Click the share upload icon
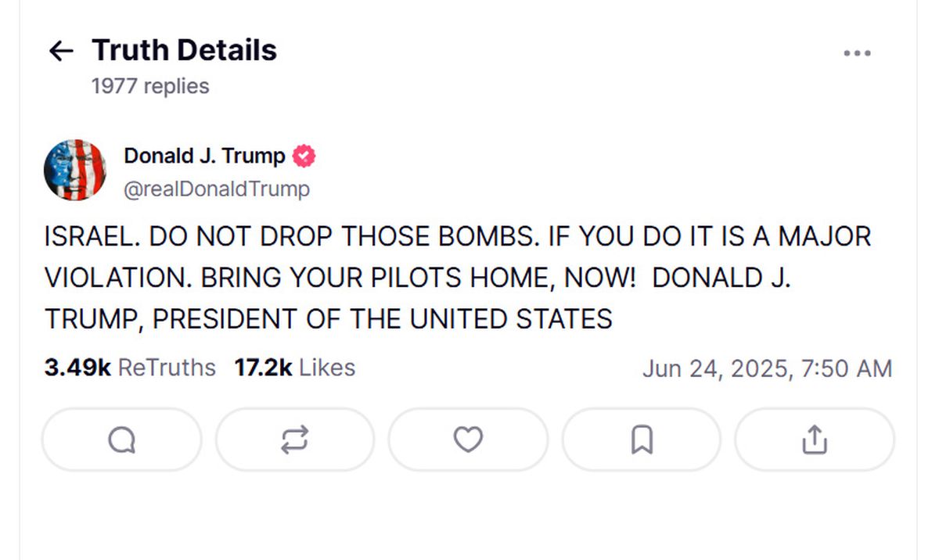 pyautogui.click(x=814, y=440)
